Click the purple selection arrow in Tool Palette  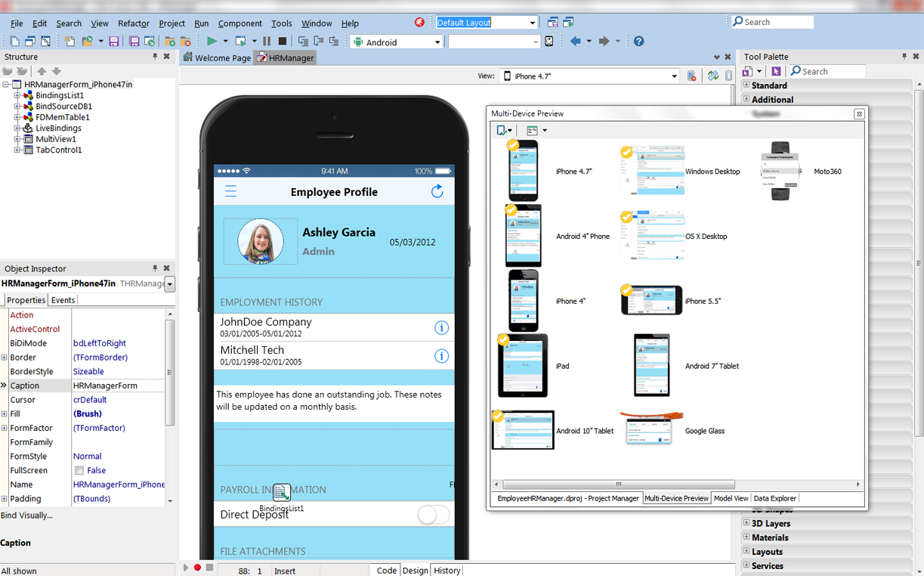776,71
